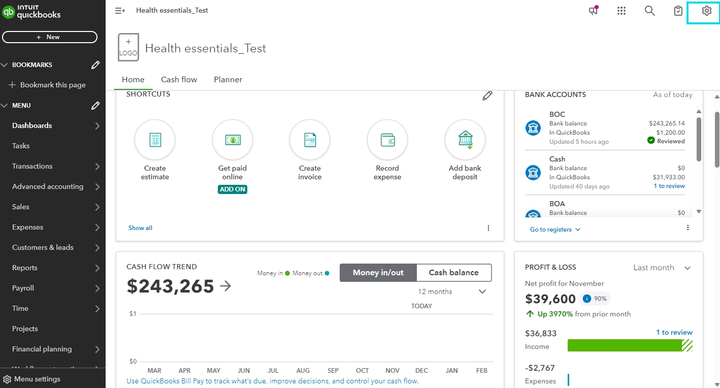Click the BOC bank account icon
Image resolution: width=720 pixels, height=388 pixels.
point(533,128)
